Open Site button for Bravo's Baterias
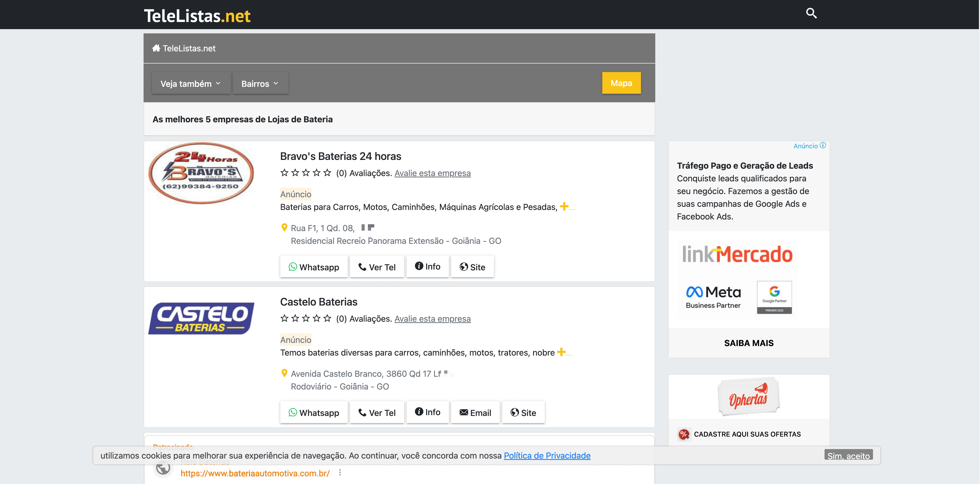Image resolution: width=980 pixels, height=484 pixels. (472, 267)
